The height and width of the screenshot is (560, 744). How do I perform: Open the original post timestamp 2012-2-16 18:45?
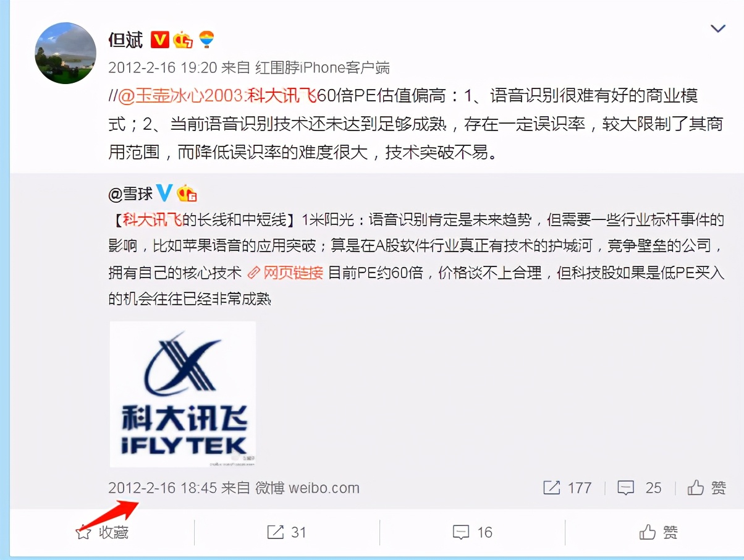click(x=163, y=488)
